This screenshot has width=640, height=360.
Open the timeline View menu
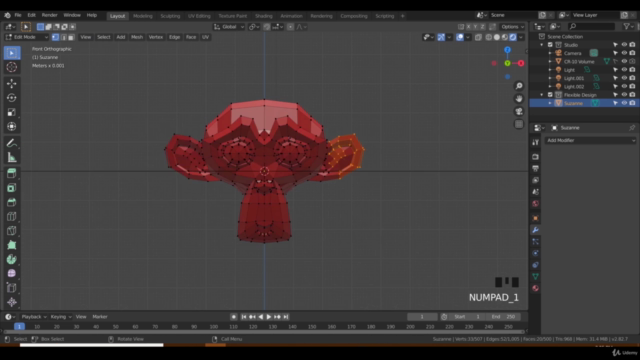[81, 317]
